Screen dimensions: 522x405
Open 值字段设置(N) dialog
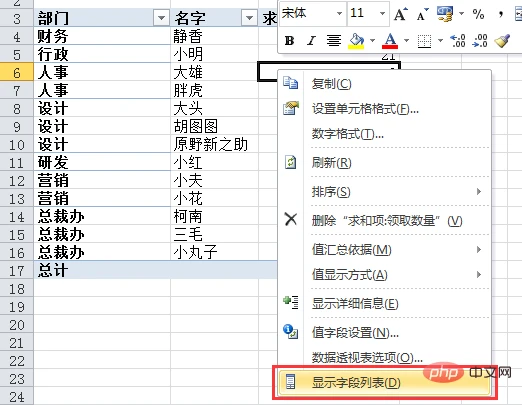355,332
